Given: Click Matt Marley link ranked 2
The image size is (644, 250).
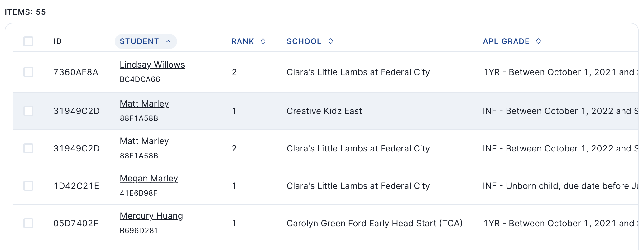Looking at the screenshot, I should (144, 141).
